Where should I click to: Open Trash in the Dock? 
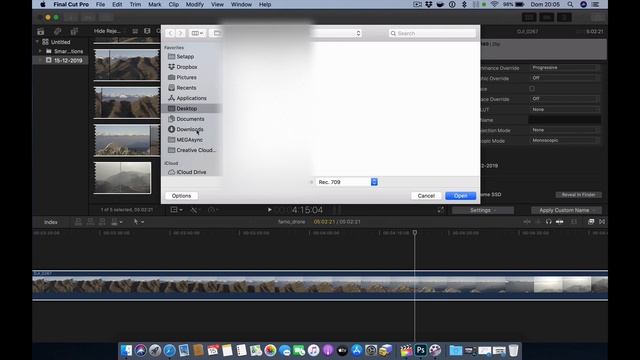coord(513,350)
